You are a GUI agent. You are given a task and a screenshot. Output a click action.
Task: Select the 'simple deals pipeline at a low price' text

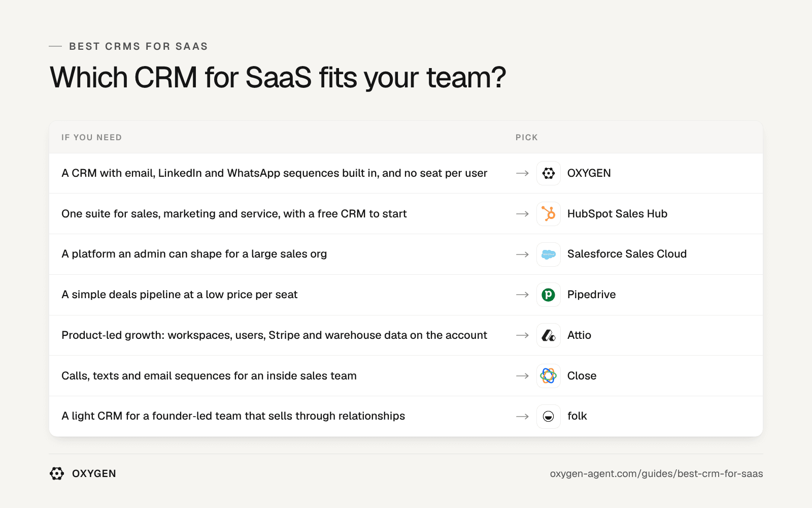(x=179, y=295)
